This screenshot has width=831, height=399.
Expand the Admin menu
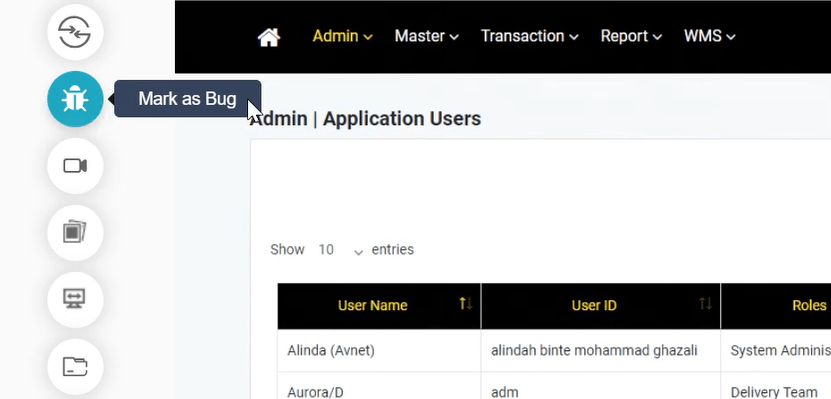(342, 36)
